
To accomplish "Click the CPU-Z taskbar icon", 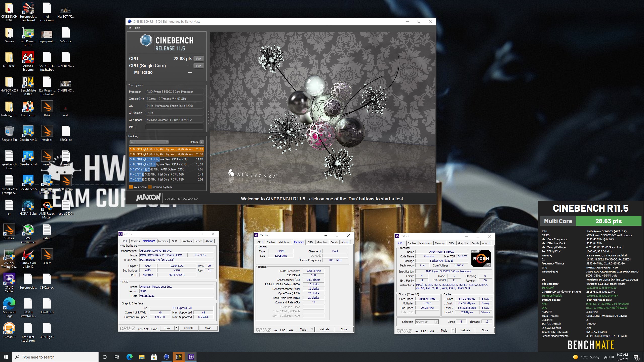I will (191, 357).
